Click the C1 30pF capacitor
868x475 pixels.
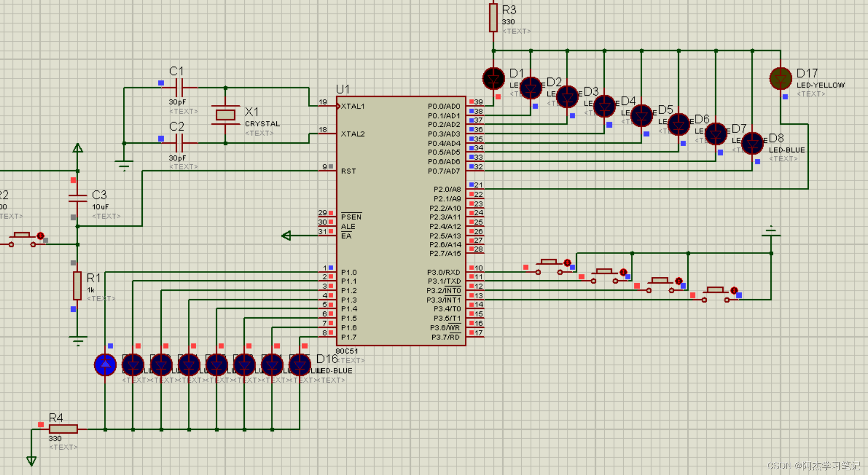click(x=179, y=88)
